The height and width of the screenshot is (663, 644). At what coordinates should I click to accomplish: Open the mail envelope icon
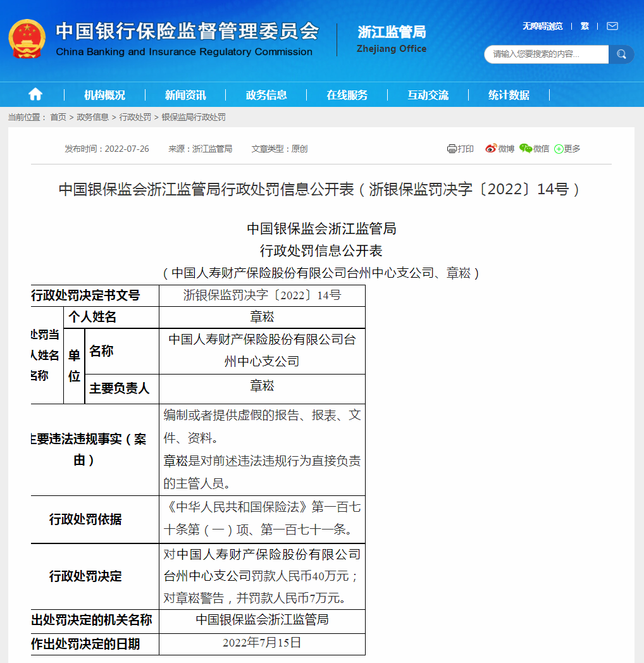pos(612,26)
